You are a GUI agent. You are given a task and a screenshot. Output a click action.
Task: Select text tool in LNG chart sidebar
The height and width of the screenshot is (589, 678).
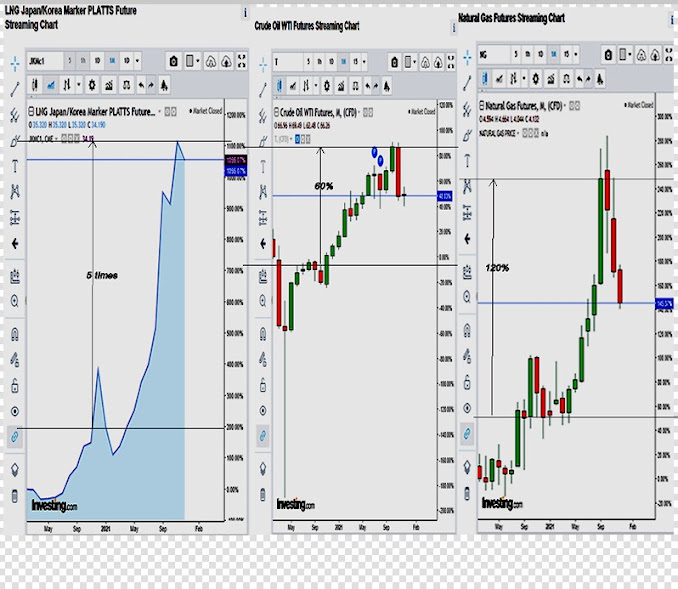point(15,166)
